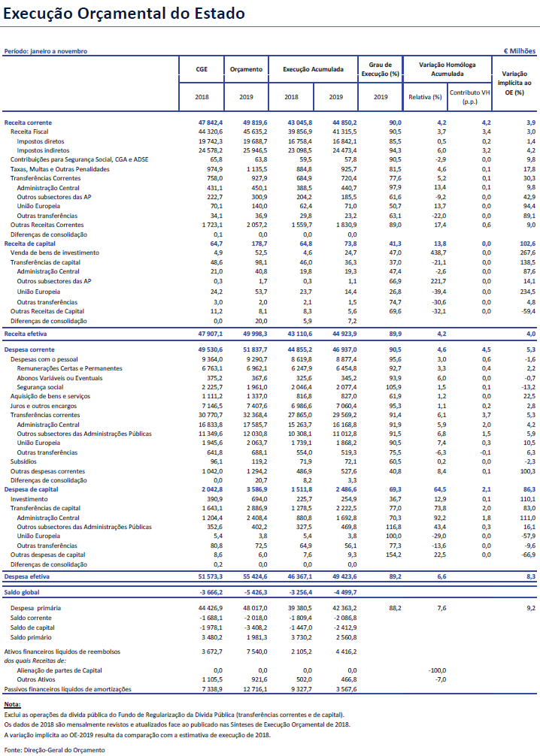Click the 'Outros Ativos' row label
The width and height of the screenshot is (540, 756).
tap(35, 679)
